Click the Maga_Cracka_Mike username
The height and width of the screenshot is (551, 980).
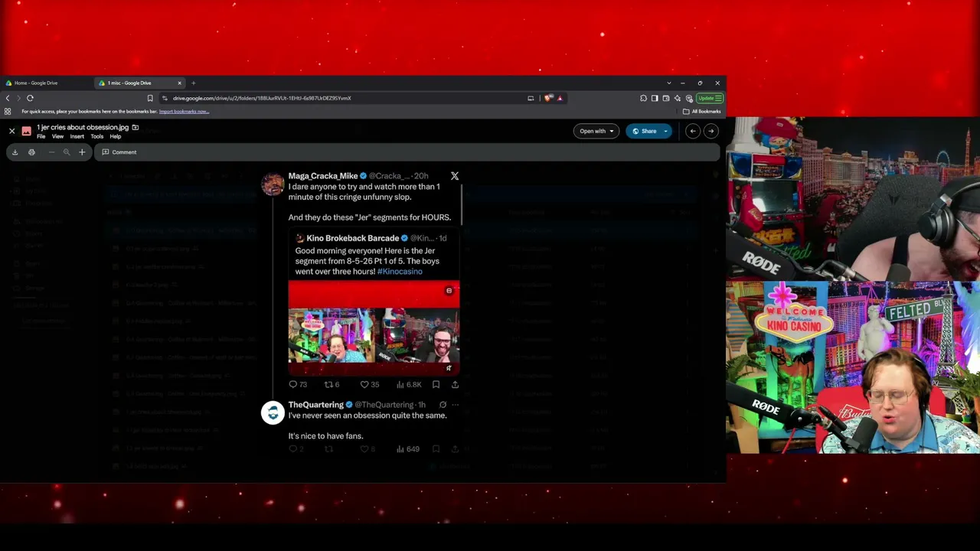pos(323,176)
